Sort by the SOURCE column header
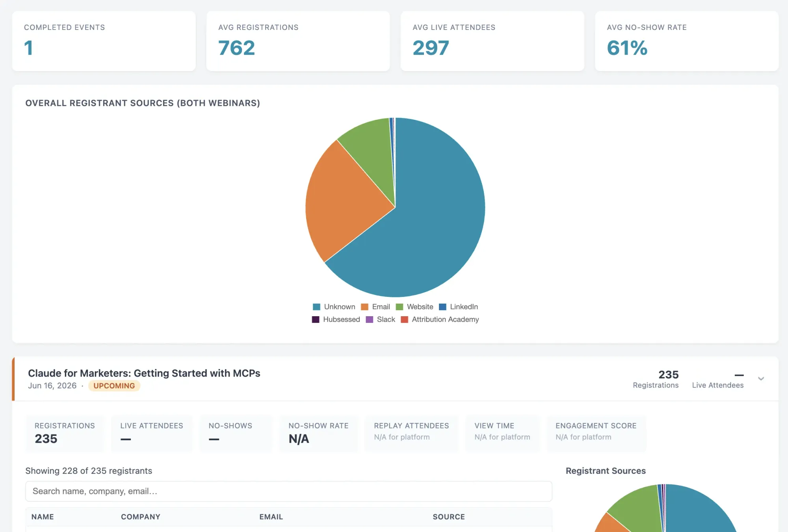The height and width of the screenshot is (532, 788). (449, 517)
